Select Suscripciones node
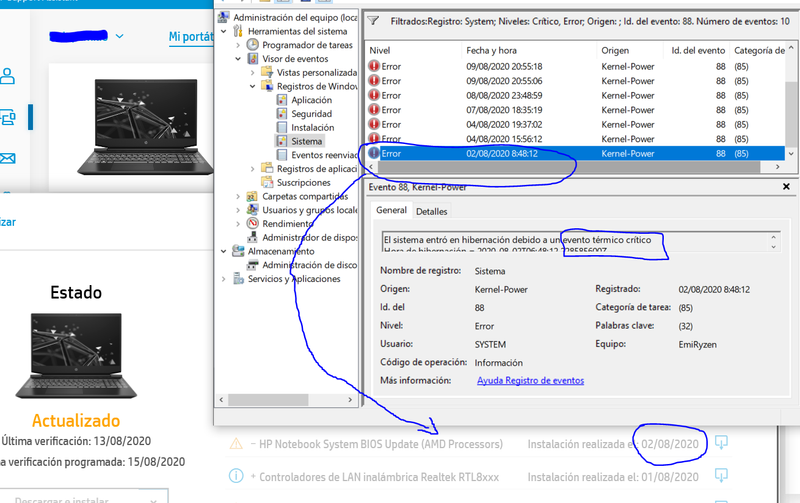The width and height of the screenshot is (800, 503). pyautogui.click(x=304, y=183)
